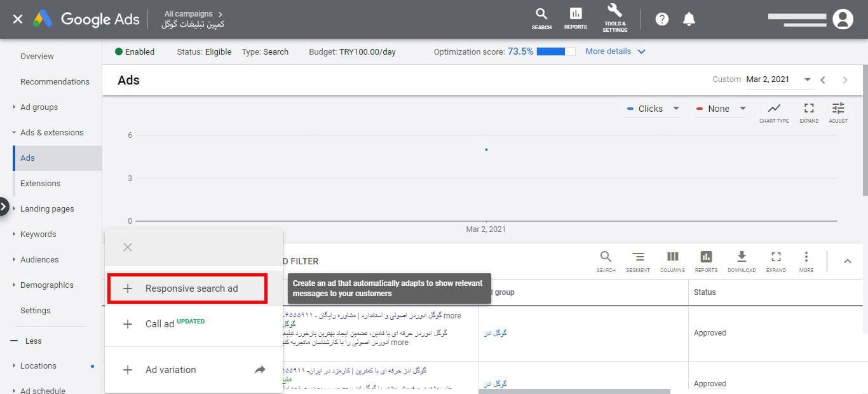868x394 pixels.
Task: Expand the More details chevron
Action: tap(641, 51)
